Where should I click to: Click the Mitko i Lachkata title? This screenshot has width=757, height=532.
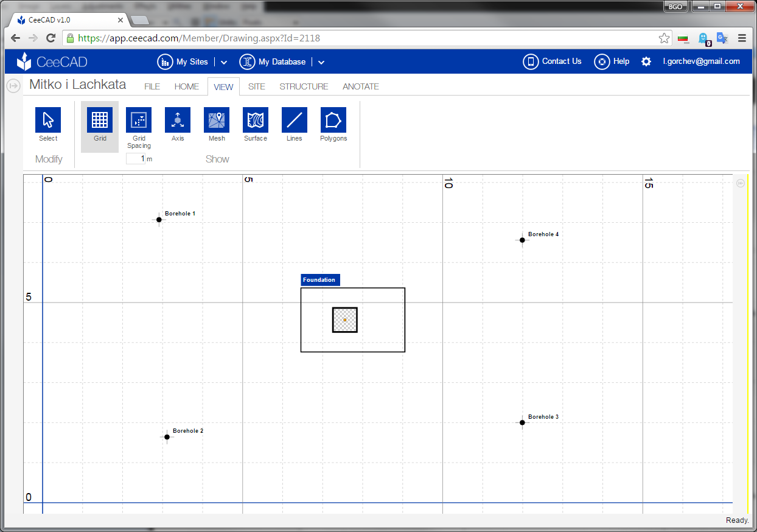click(78, 84)
